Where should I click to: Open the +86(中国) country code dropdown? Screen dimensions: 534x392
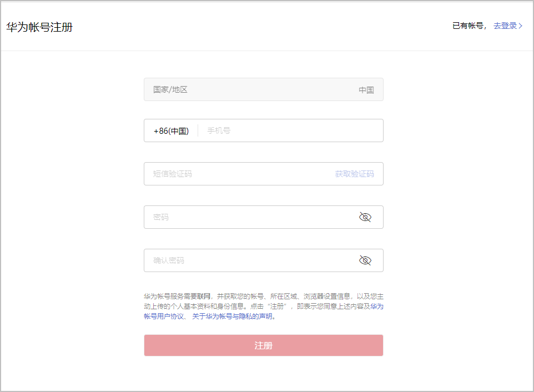pos(171,131)
